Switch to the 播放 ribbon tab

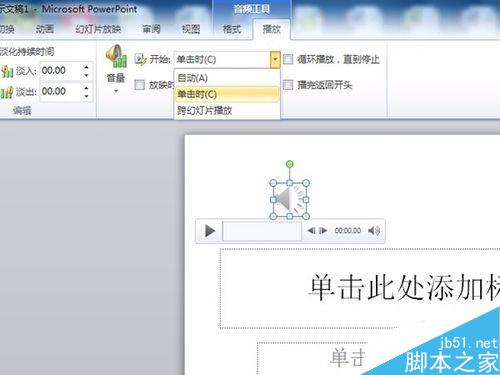tap(271, 29)
